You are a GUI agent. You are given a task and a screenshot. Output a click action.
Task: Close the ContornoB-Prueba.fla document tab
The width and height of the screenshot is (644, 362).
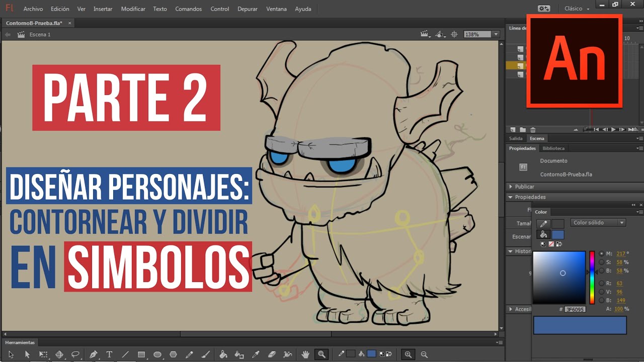[69, 23]
